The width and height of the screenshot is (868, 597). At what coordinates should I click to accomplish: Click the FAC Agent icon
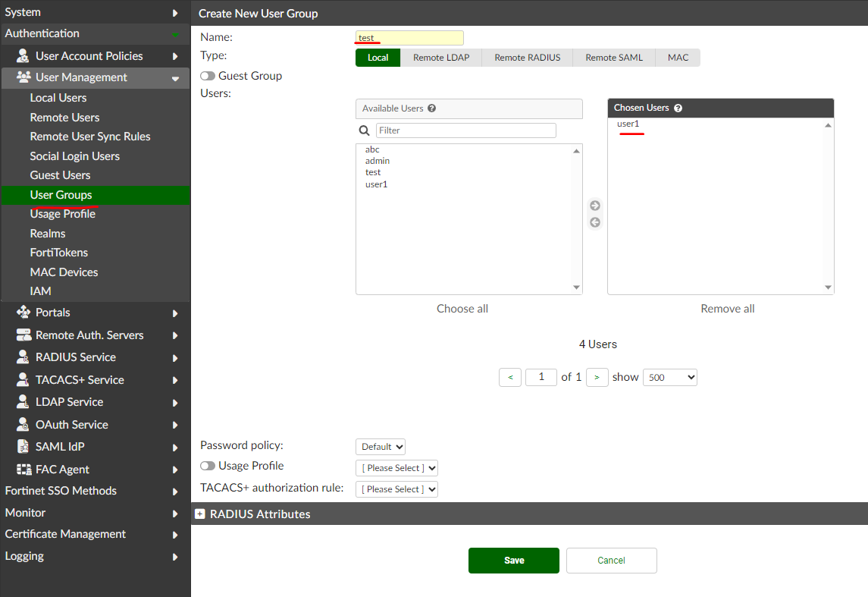tap(24, 470)
